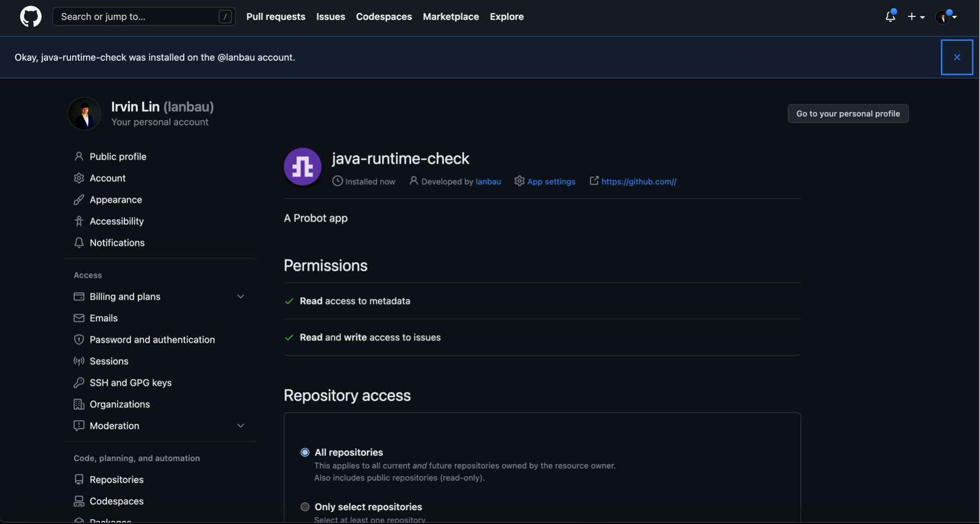This screenshot has height=524, width=980.
Task: Click the java-runtime-check app avatar
Action: (302, 166)
